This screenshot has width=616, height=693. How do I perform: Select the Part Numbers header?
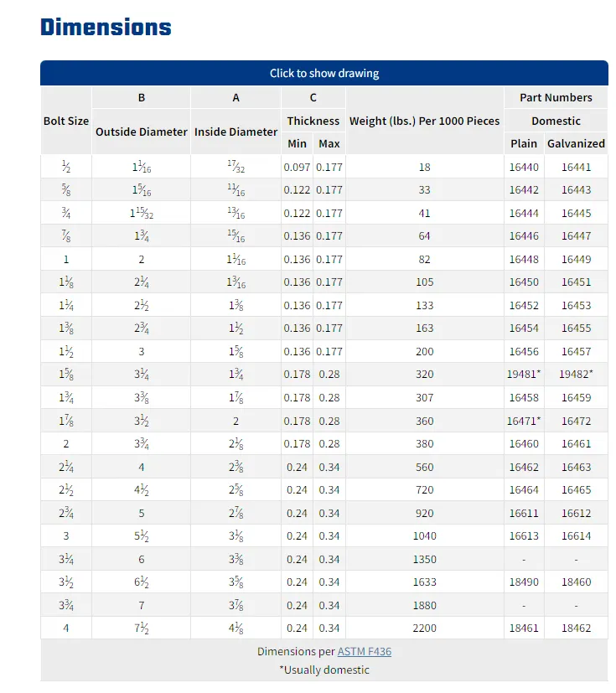556,97
